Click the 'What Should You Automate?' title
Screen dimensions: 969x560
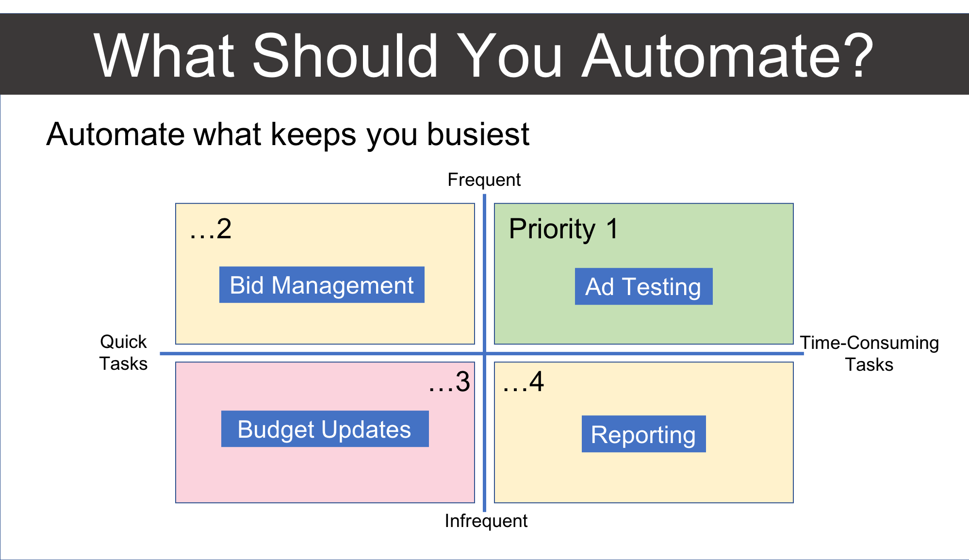click(x=483, y=55)
